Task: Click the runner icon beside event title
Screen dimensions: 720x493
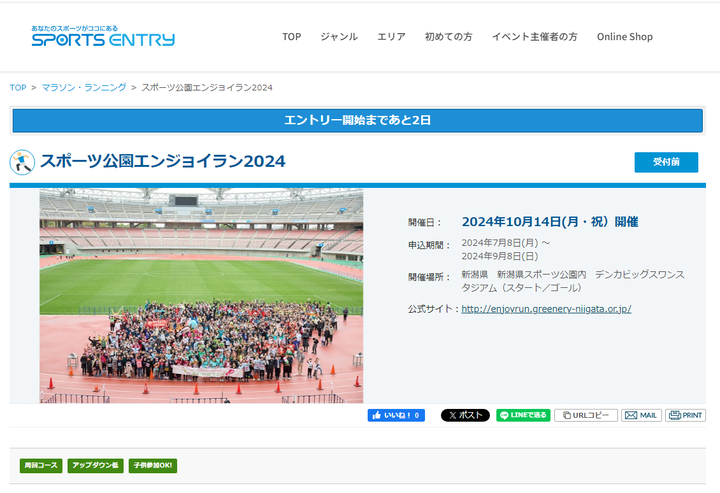Action: click(22, 162)
